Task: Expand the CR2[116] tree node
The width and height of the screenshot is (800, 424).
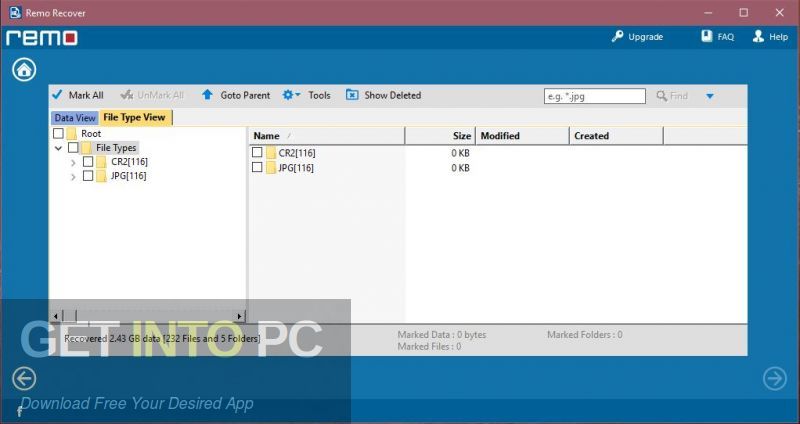Action: (73, 163)
